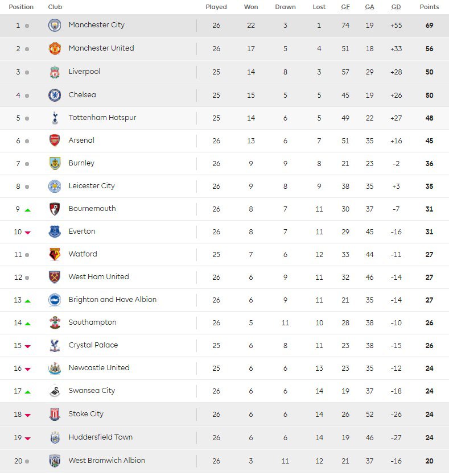Click the Watford club badge
The height and width of the screenshot is (476, 449).
click(55, 254)
